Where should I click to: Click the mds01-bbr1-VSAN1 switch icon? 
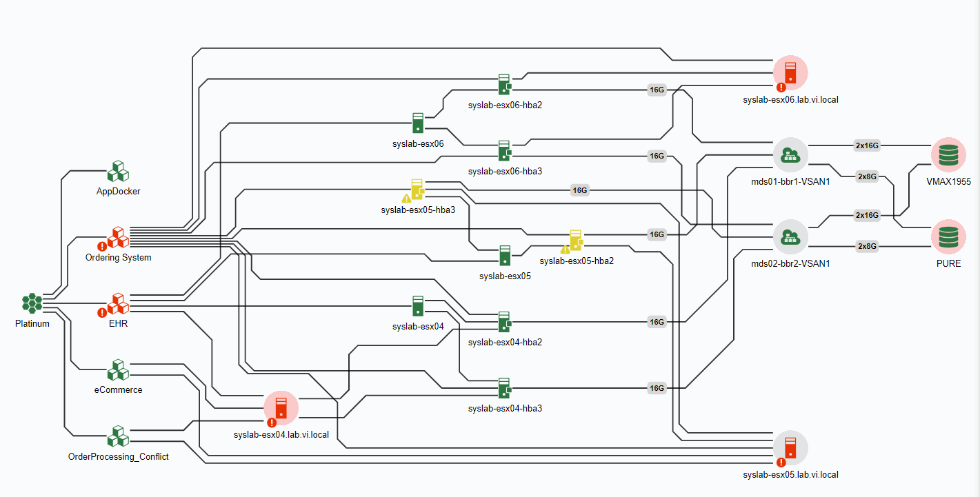point(790,155)
